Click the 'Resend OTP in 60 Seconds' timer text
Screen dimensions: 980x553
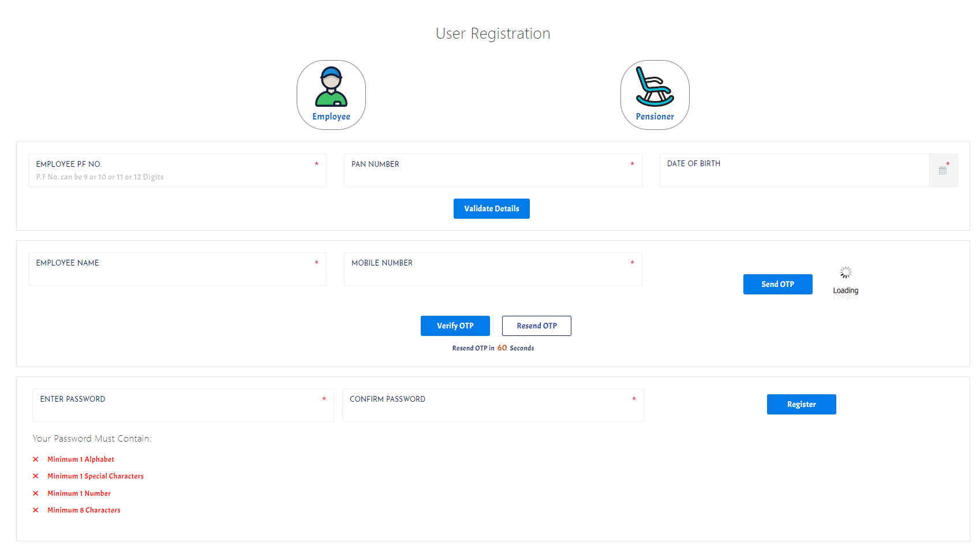pos(493,348)
